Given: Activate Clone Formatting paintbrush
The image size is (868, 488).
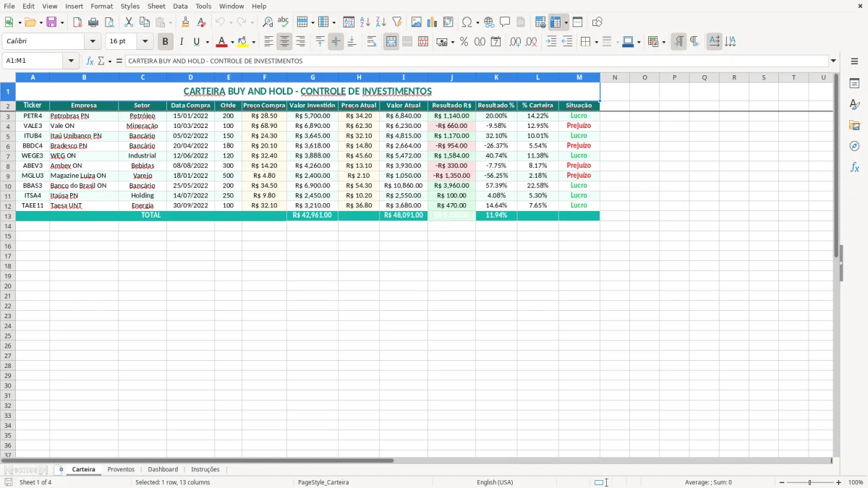Looking at the screenshot, I should [185, 22].
